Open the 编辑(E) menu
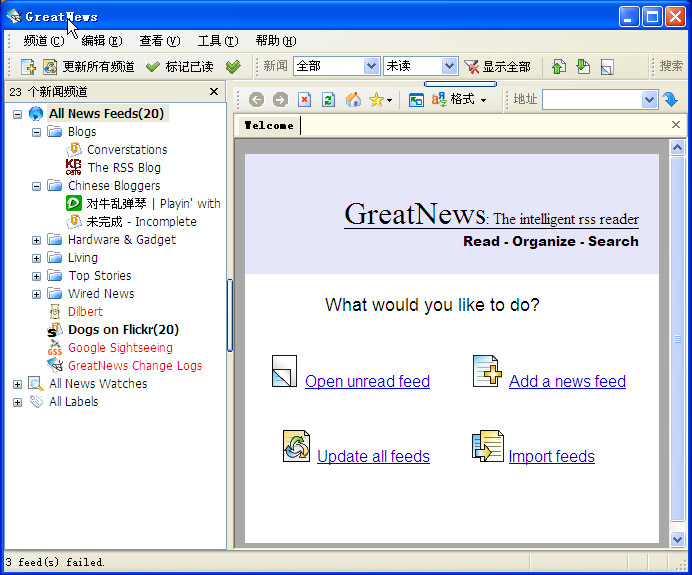 click(102, 41)
